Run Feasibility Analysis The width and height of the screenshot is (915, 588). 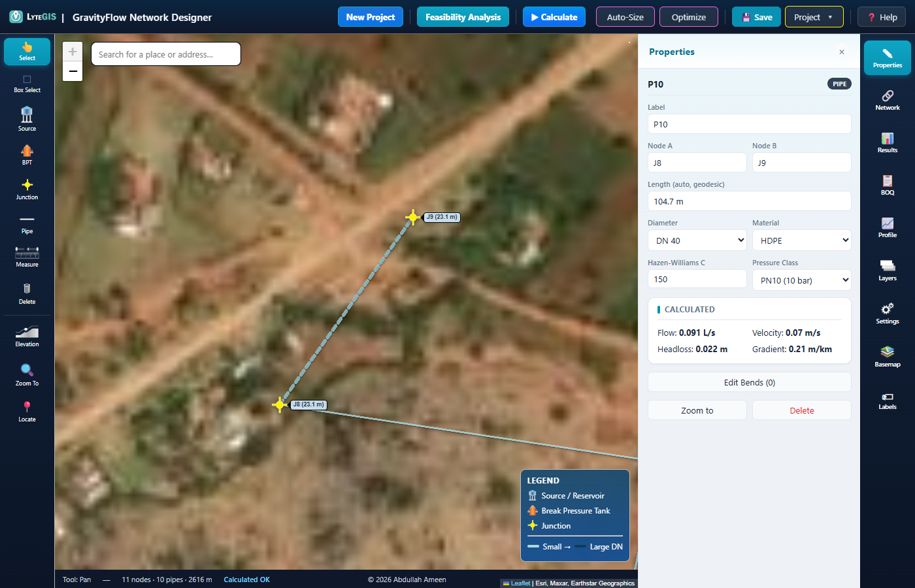point(463,17)
